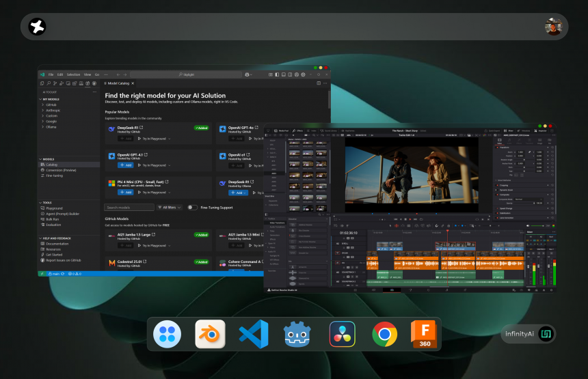The height and width of the screenshot is (379, 588).
Task: Open Composite Mode Normal dropdown in Inspector
Action: (x=529, y=199)
